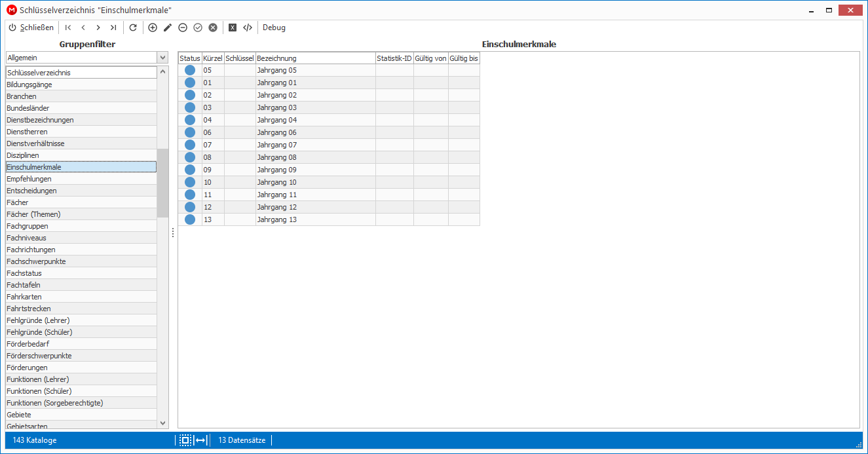Screen dimensions: 868x454
Task: Click the Debug toolbar item
Action: (x=274, y=28)
